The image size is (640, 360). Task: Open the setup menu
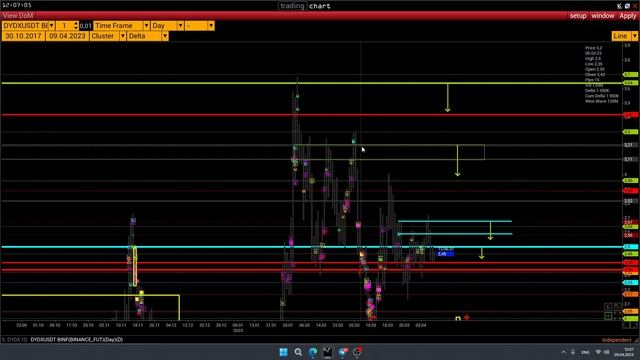pyautogui.click(x=578, y=16)
